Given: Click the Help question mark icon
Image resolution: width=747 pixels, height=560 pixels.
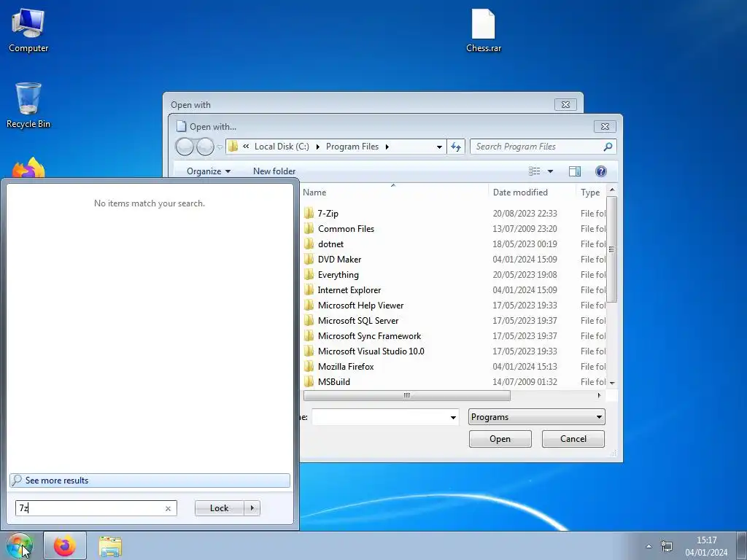Looking at the screenshot, I should coord(601,171).
